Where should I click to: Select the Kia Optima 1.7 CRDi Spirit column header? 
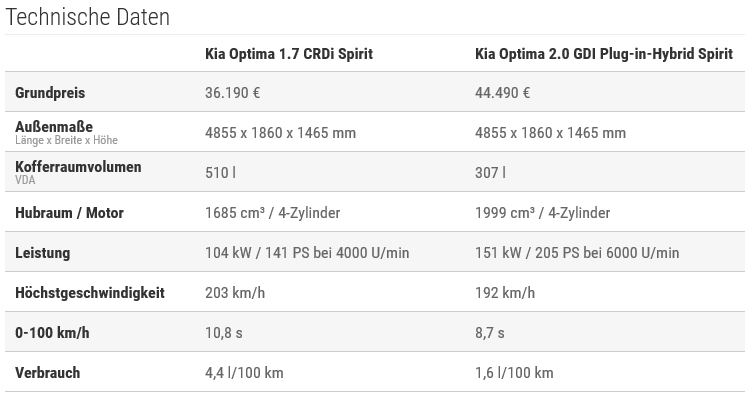coord(288,54)
